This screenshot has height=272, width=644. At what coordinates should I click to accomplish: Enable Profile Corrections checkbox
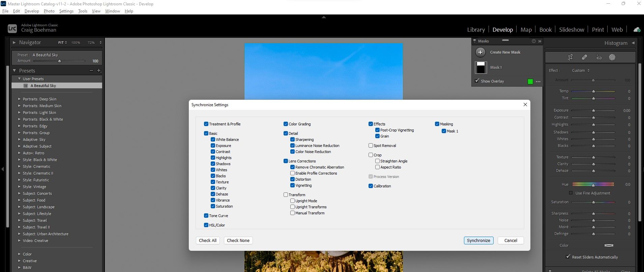click(292, 173)
